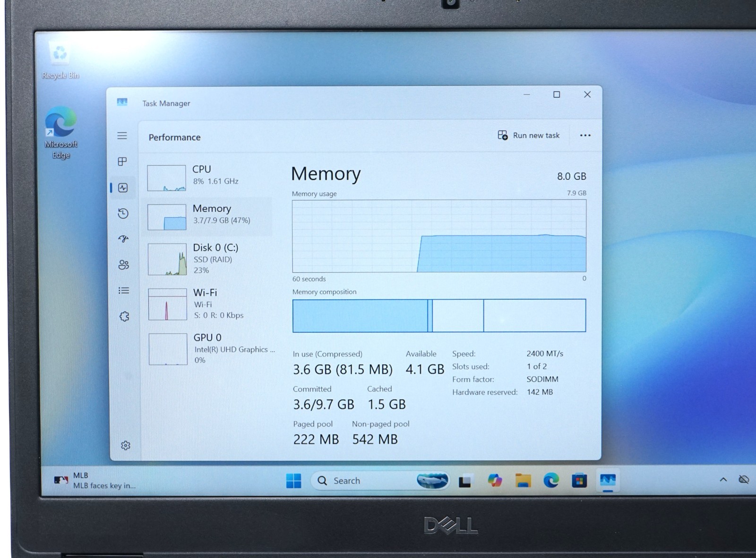Open the Users page icon
Viewport: 756px width, 558px height.
pyautogui.click(x=124, y=265)
